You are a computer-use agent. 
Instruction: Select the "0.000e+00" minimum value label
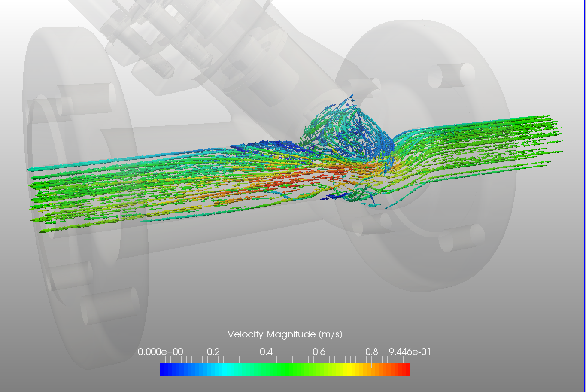pos(160,352)
